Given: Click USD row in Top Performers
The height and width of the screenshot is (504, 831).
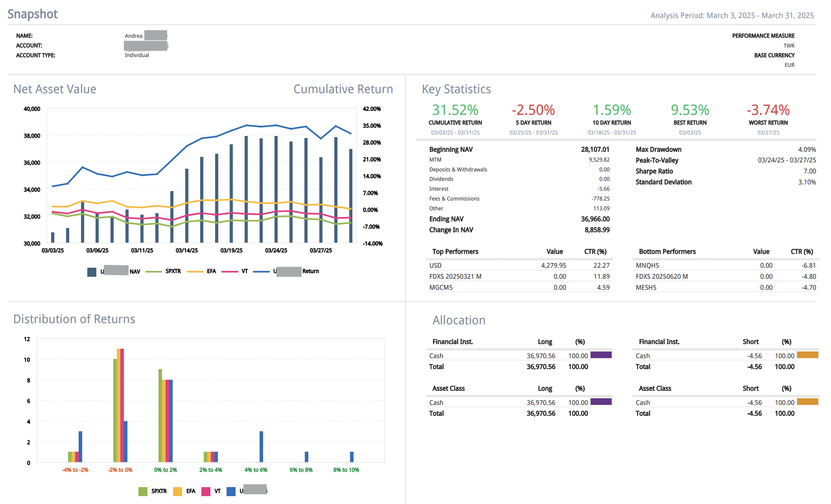Looking at the screenshot, I should coord(435,265).
